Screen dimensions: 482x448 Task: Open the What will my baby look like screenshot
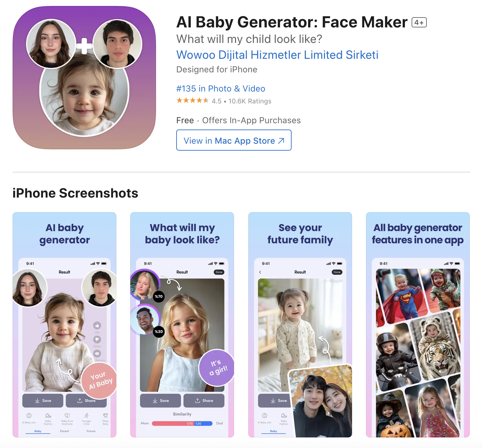click(182, 324)
